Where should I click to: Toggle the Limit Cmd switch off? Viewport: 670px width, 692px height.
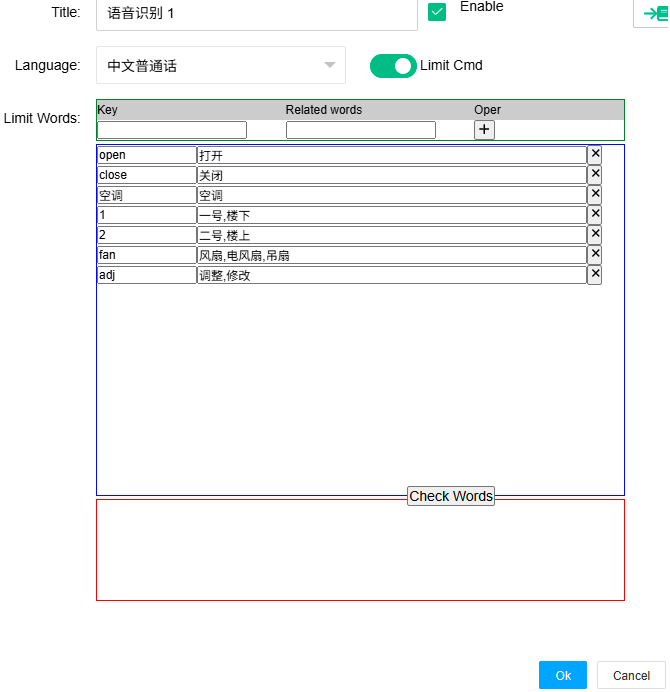click(x=393, y=66)
